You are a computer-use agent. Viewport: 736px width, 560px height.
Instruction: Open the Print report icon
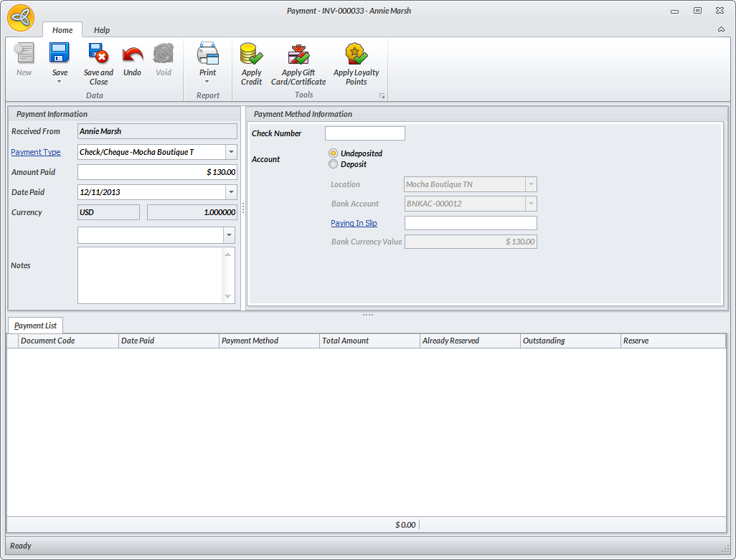(207, 54)
